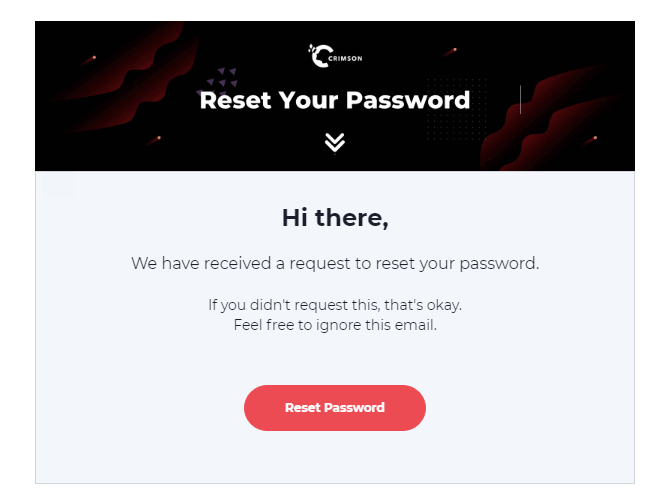The height and width of the screenshot is (503, 669).
Task: Click the Crimson logo icon
Action: point(319,56)
